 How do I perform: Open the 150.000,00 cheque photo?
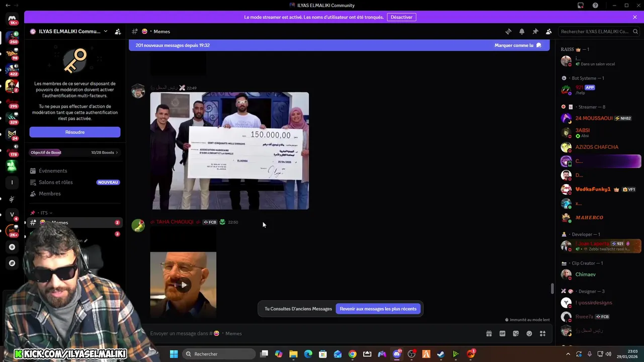click(229, 151)
